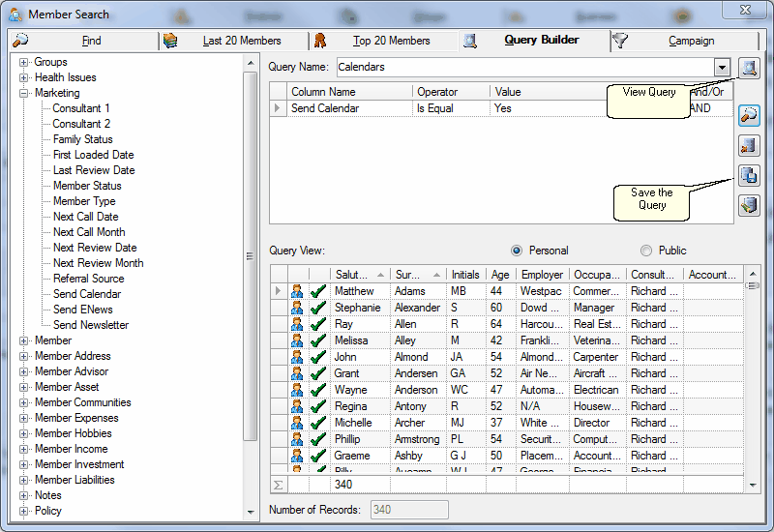Click the sigma summary icon in the footer row

pyautogui.click(x=279, y=485)
